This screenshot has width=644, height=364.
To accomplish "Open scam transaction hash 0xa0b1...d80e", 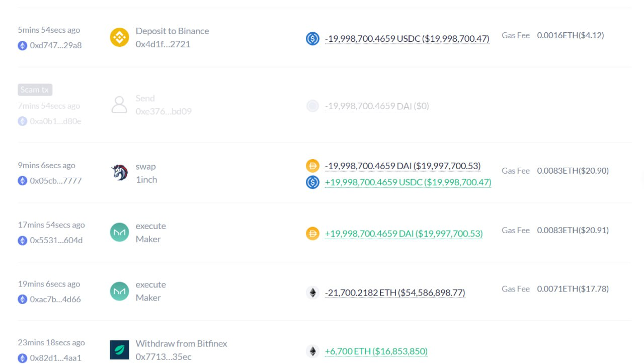I will (55, 121).
